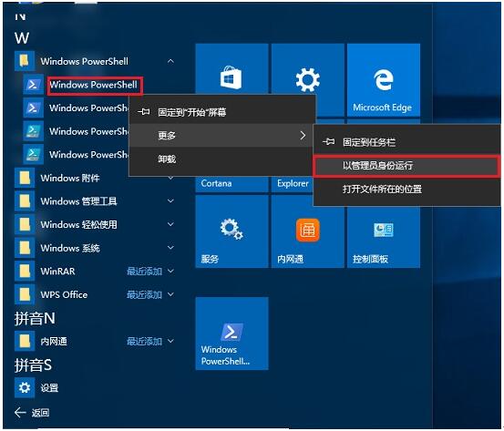504x431 pixels.
Task: Click the first Windows PowerShell app icon
Action: coord(33,85)
